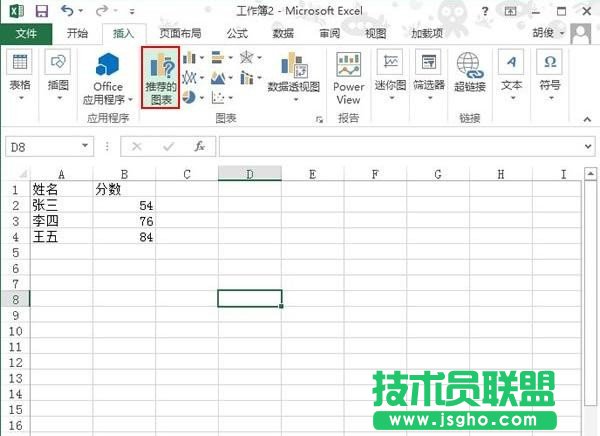Insert a line chart
The width and height of the screenshot is (600, 436).
pyautogui.click(x=189, y=78)
